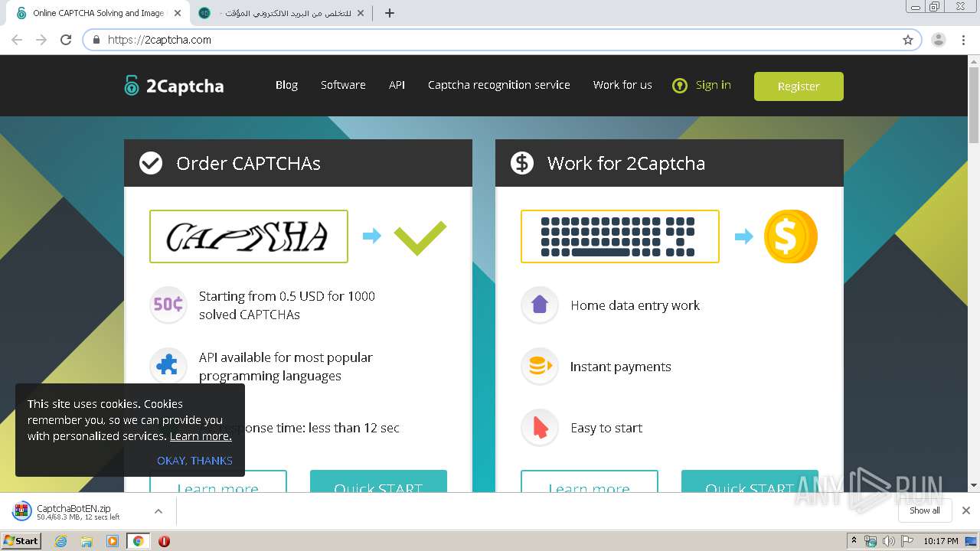This screenshot has height=551, width=980.
Task: Click the taskbar clock 10:17 PM
Action: click(940, 541)
